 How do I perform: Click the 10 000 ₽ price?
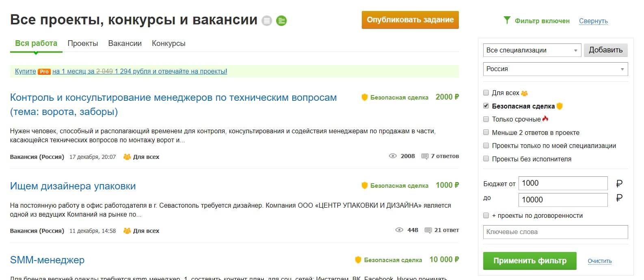[444, 260]
